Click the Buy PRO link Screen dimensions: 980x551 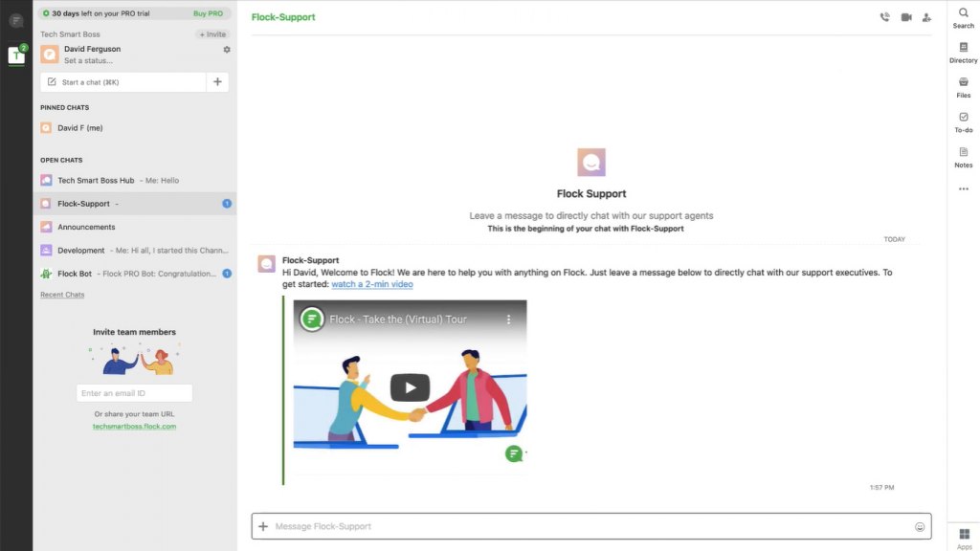coord(208,13)
